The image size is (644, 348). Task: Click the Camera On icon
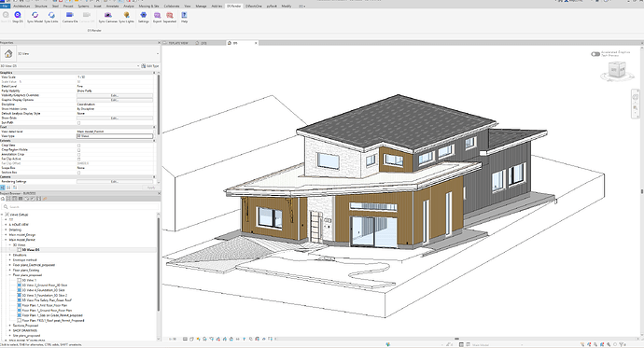pos(70,15)
